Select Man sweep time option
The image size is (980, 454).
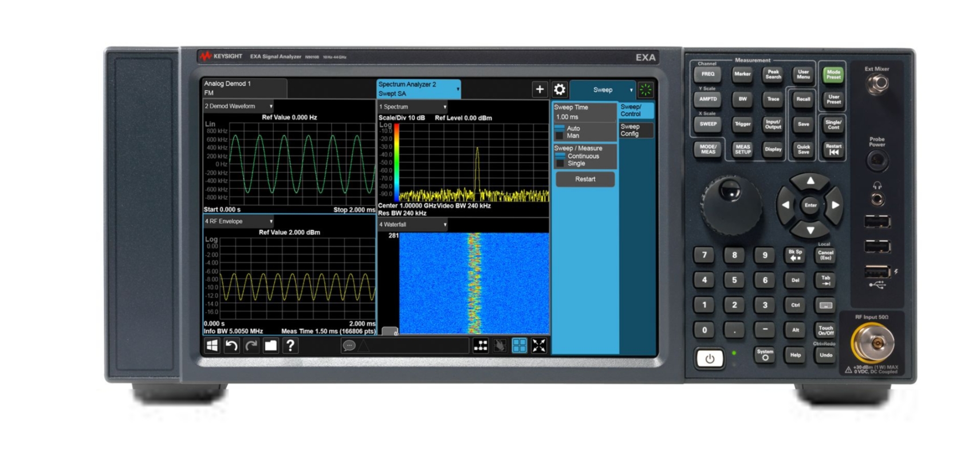point(568,136)
